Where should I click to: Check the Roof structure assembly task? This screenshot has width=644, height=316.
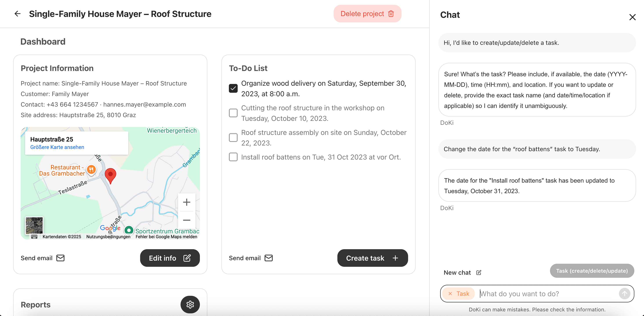coord(233,137)
